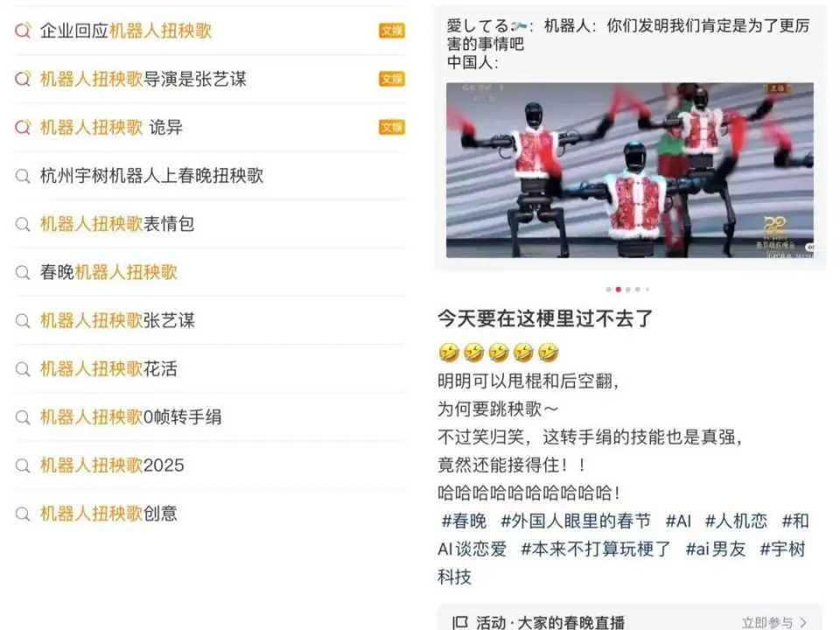The image size is (840, 630).
Task: Open the #外国人眼里的春节 hashtag
Action: (x=576, y=521)
